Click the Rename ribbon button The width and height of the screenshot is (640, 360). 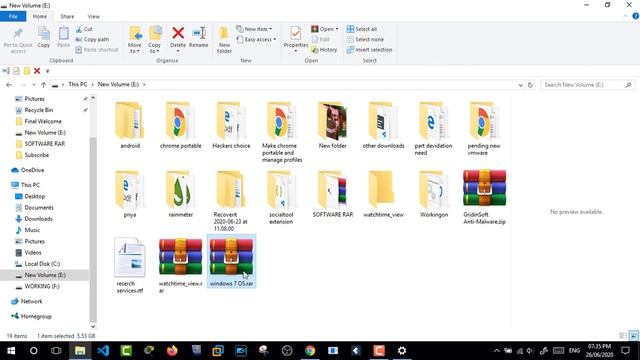[x=198, y=37]
